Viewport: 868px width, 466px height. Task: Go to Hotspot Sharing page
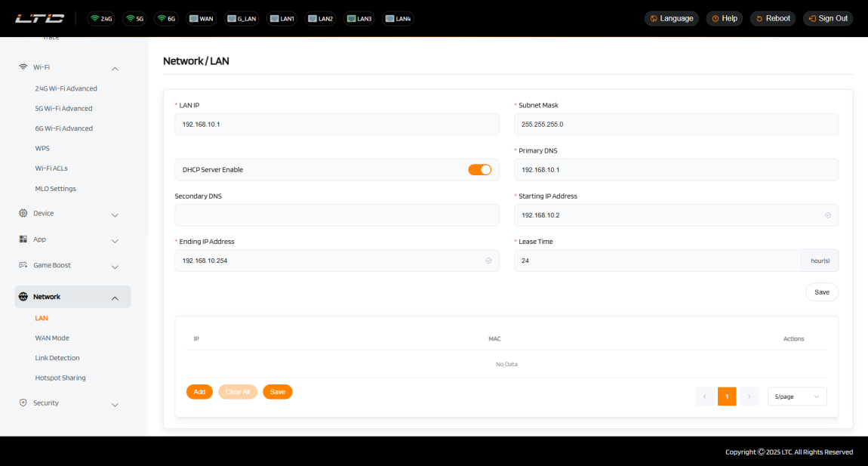coord(60,378)
